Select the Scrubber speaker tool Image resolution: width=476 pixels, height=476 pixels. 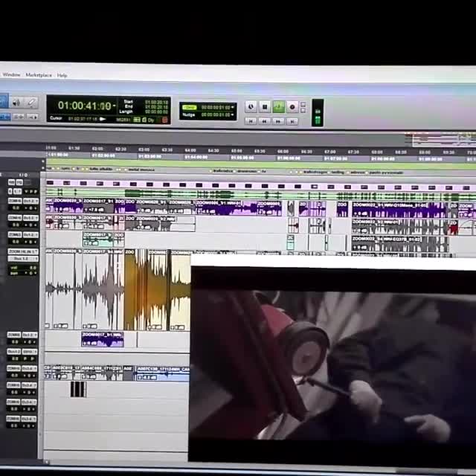(x=16, y=103)
